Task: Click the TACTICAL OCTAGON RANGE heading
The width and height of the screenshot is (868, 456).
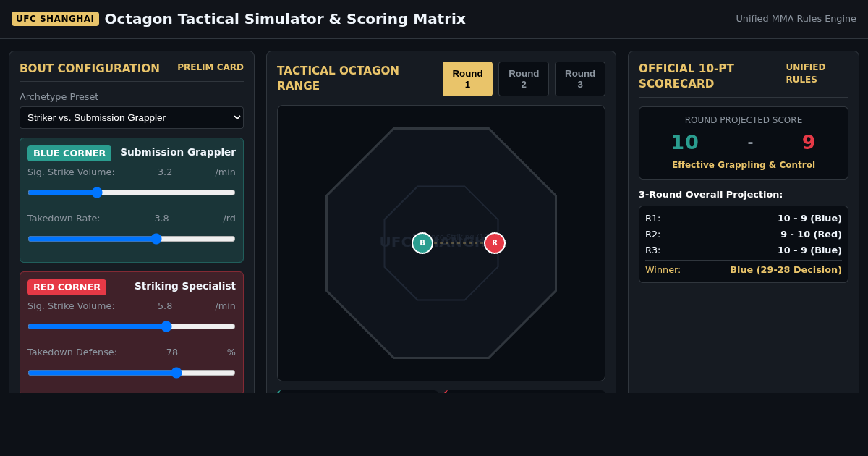Action: pyautogui.click(x=338, y=78)
